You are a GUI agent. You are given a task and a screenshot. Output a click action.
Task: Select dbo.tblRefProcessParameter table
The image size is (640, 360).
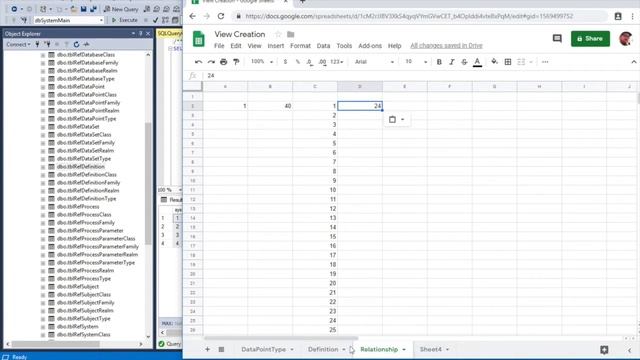tap(90, 231)
